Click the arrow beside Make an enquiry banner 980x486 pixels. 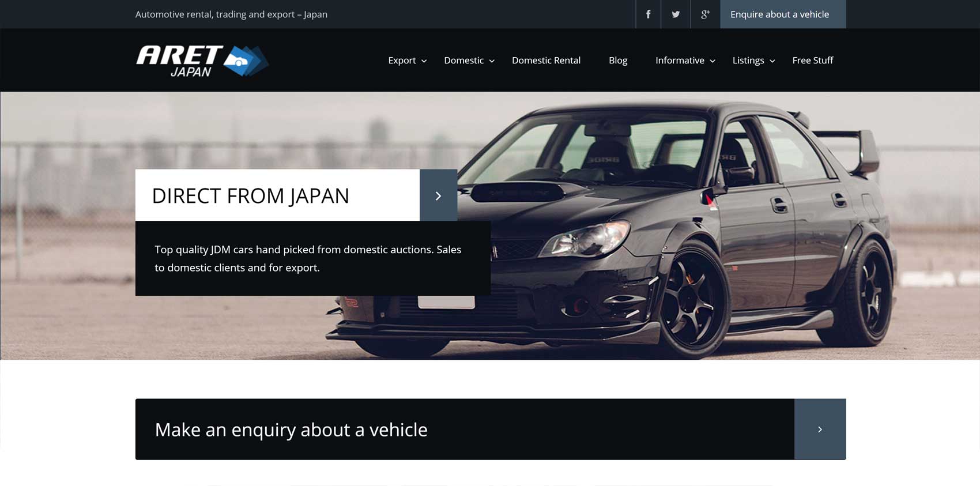(x=820, y=430)
